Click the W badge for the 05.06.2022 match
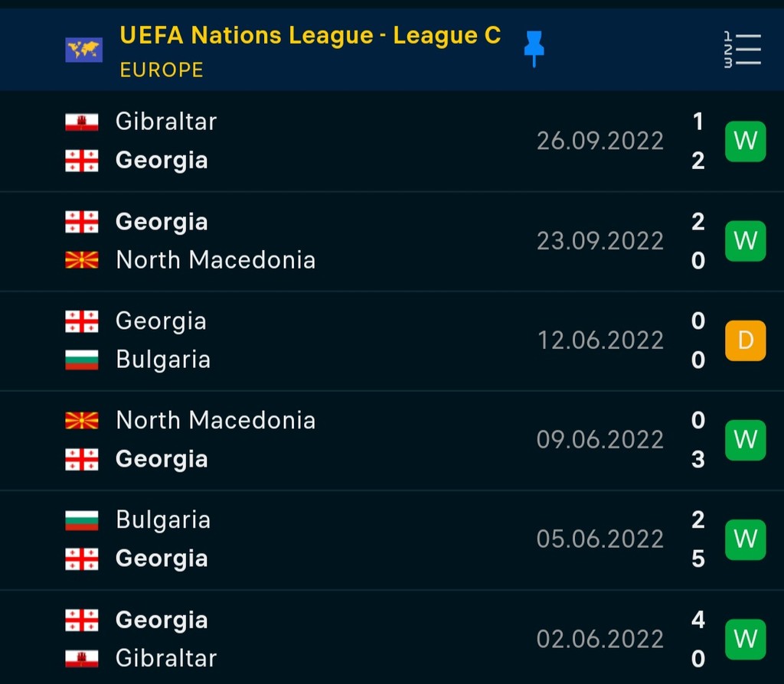 (x=746, y=539)
